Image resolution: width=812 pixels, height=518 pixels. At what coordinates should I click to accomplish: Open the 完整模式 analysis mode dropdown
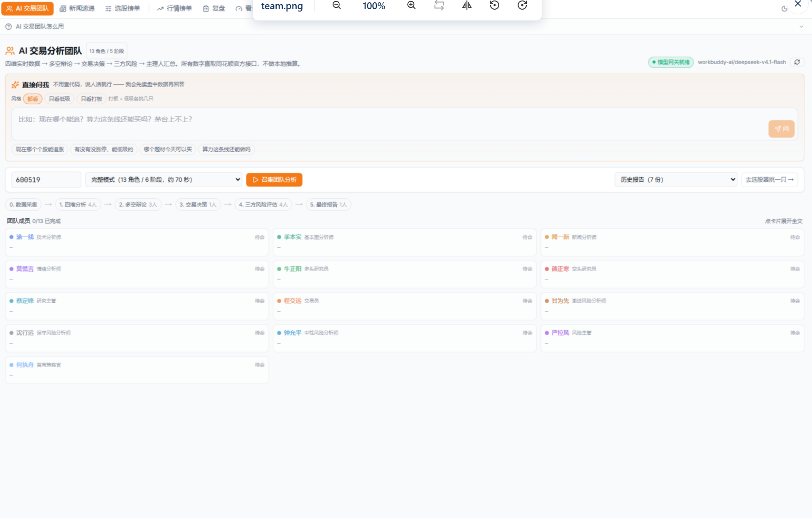(x=164, y=179)
